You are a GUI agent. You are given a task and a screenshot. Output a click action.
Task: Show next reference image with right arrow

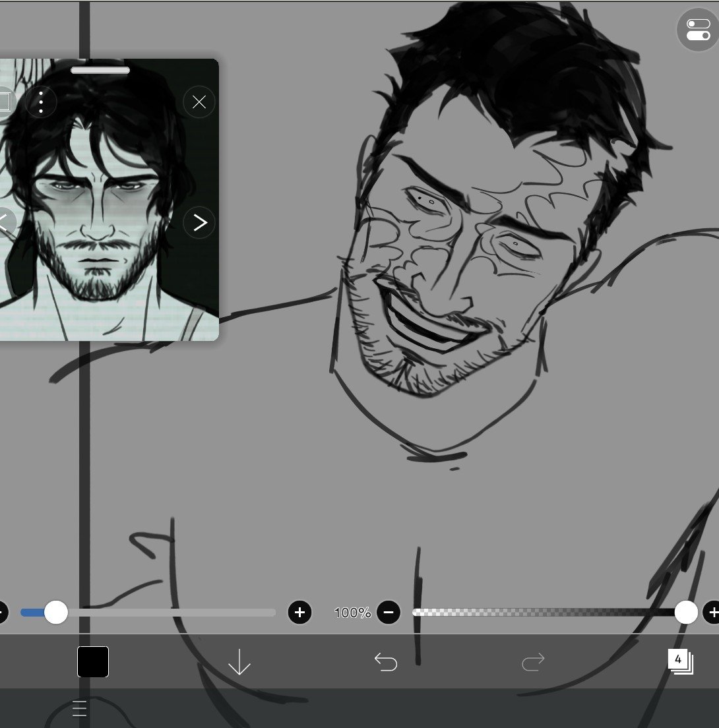coord(199,223)
